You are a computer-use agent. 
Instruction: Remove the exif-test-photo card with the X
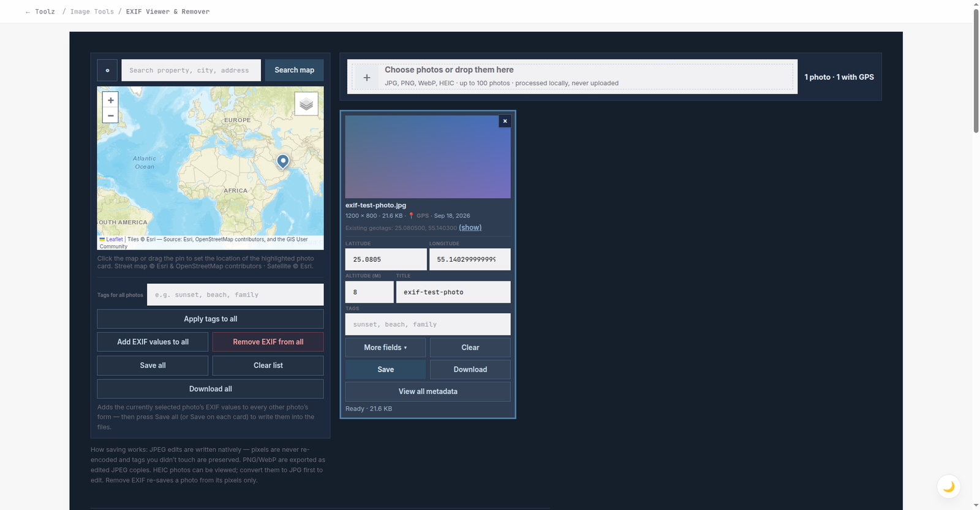coord(505,121)
